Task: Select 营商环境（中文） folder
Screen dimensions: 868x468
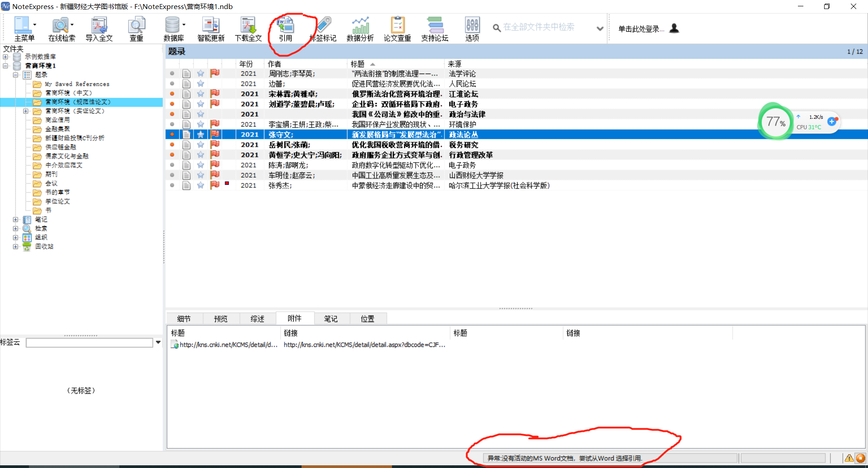Action: pyautogui.click(x=68, y=93)
